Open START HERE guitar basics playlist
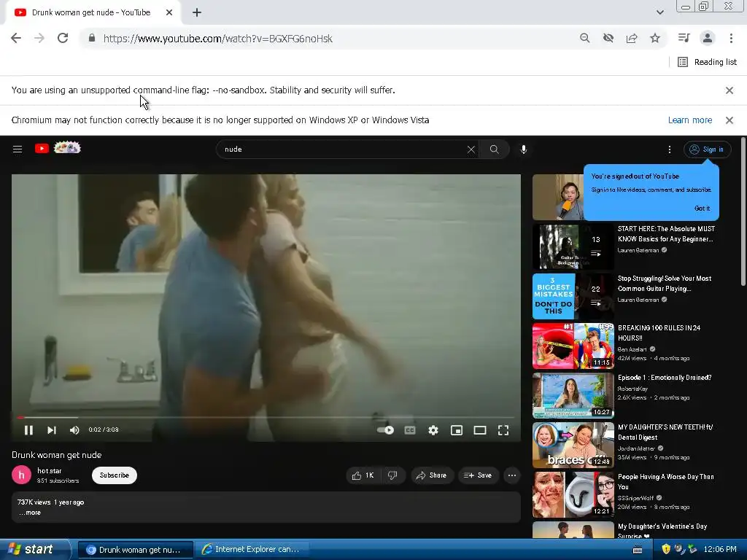This screenshot has width=747, height=560. pos(666,234)
